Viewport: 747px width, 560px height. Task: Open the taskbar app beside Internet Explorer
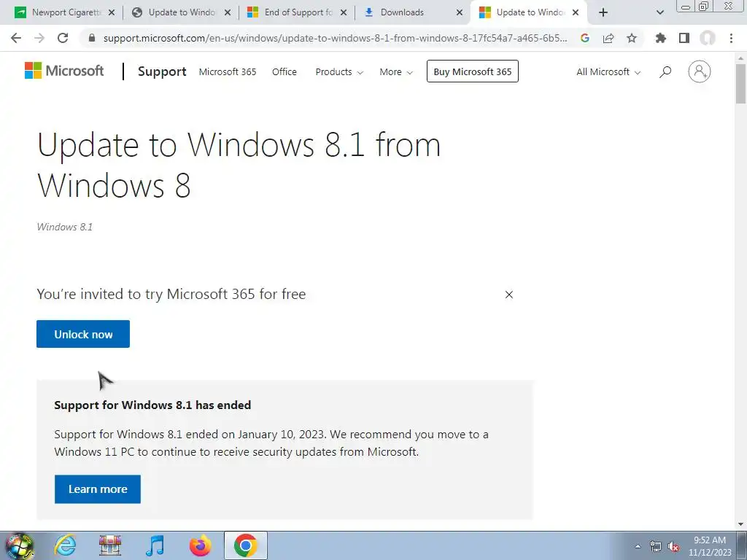[x=110, y=545]
